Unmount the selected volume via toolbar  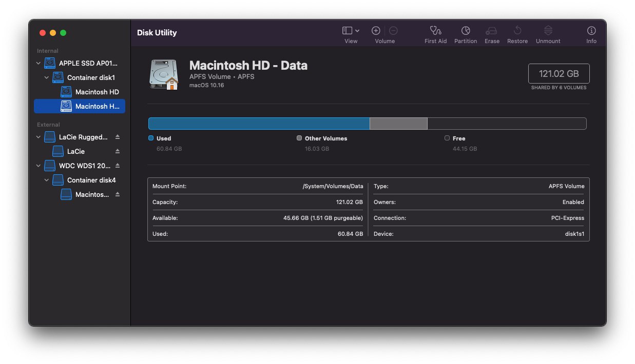pos(548,31)
